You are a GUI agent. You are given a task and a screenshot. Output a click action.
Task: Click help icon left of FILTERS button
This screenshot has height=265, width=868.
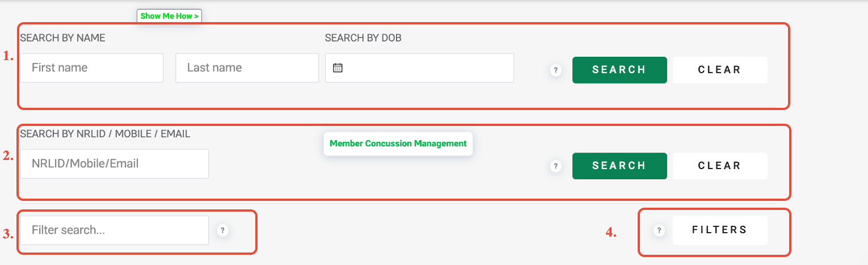(659, 230)
